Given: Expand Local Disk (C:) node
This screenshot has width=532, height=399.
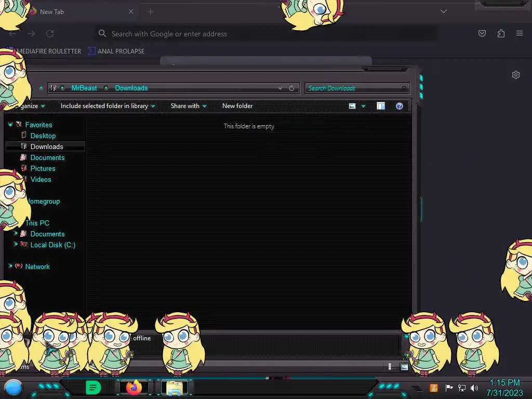Looking at the screenshot, I should click(15, 244).
